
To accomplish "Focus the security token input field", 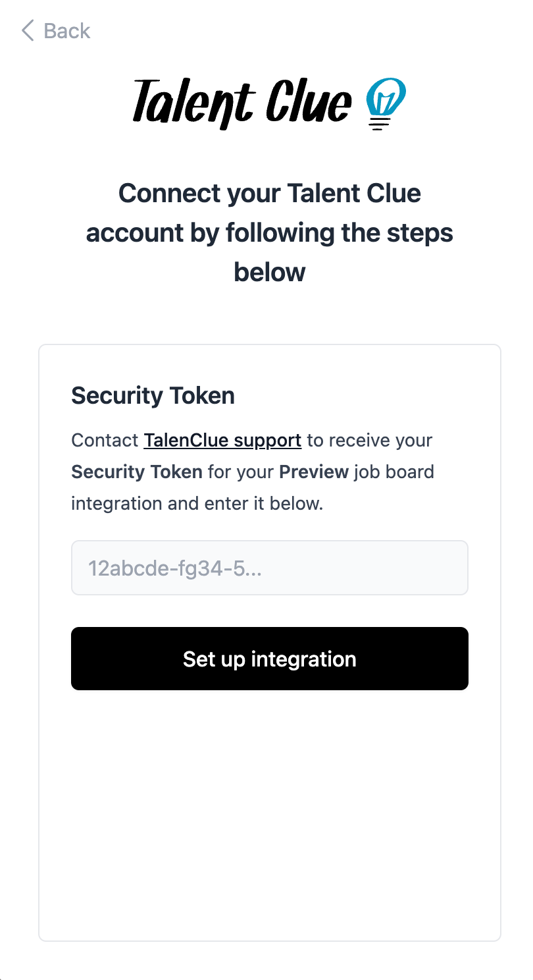I will click(x=269, y=568).
